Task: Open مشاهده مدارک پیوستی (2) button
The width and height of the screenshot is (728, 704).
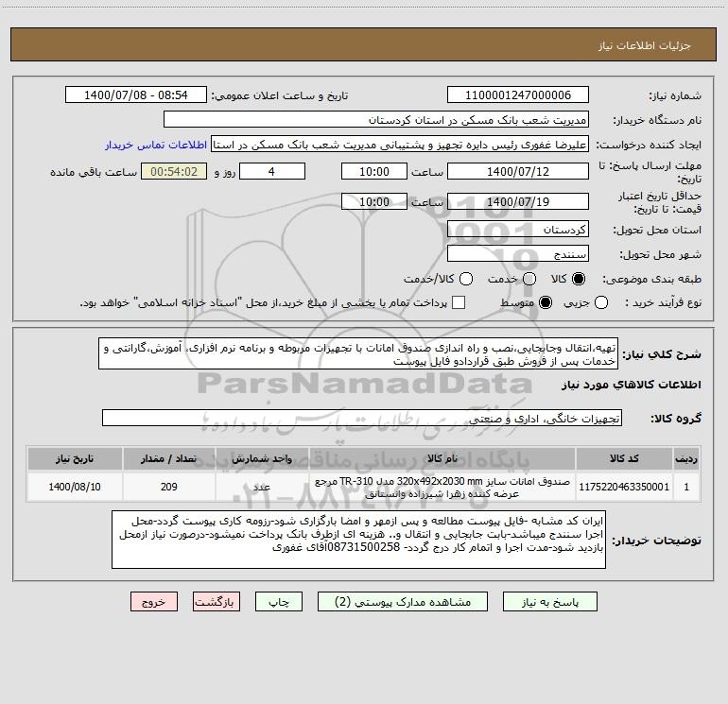Action: point(403,602)
